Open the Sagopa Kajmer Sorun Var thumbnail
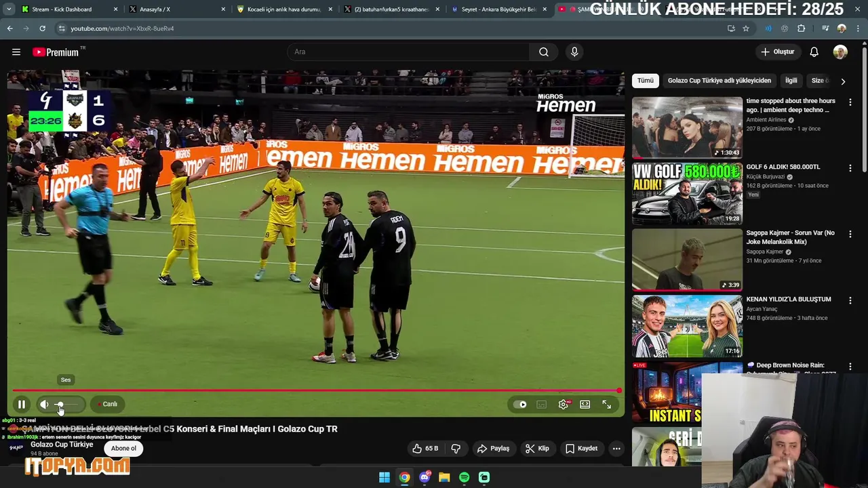The height and width of the screenshot is (488, 868). pos(687,260)
